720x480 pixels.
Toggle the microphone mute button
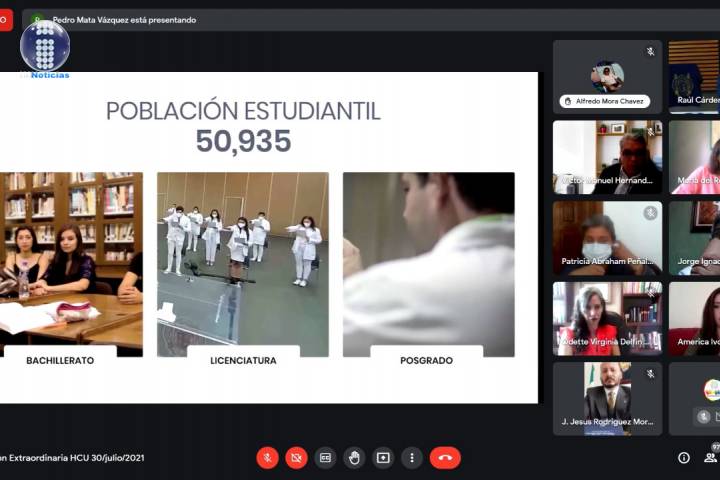pos(267,457)
